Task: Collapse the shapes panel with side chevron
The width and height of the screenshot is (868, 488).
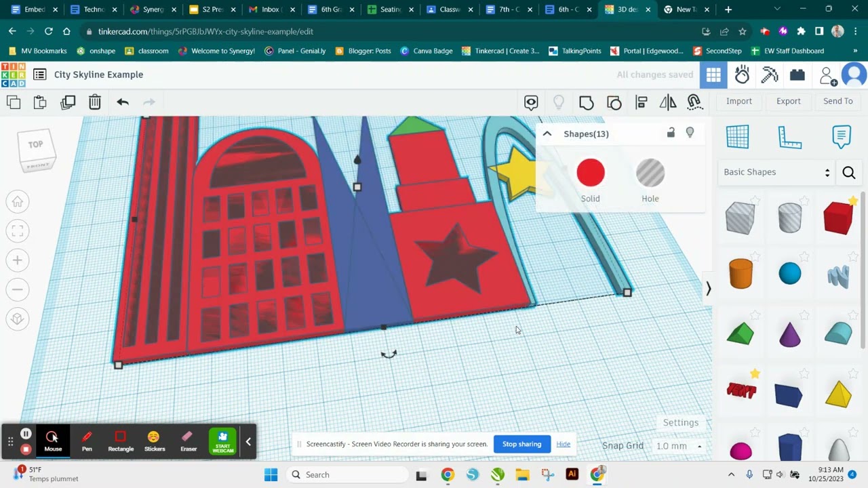Action: pos(708,289)
